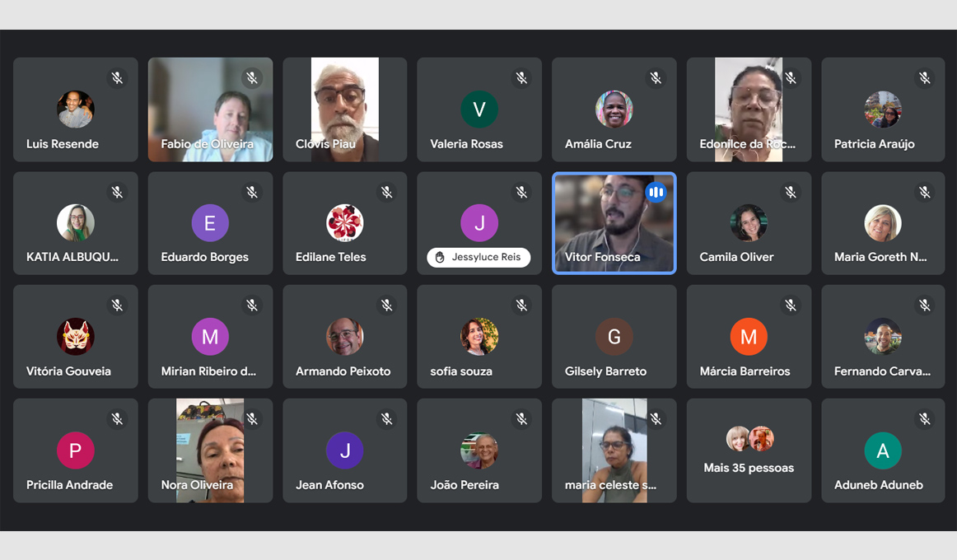Viewport: 957px width, 560px height.
Task: Click muted mic icon on Jean Afonso tile
Action: [387, 419]
